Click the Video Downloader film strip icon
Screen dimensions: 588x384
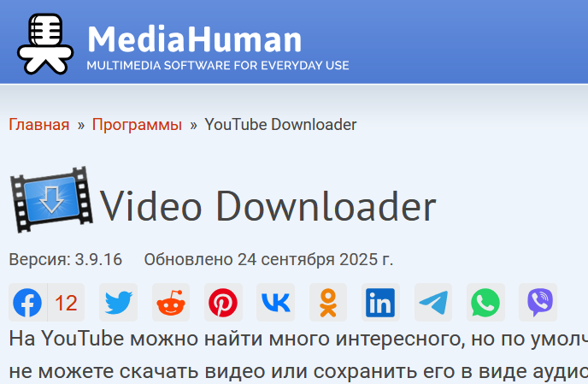click(51, 202)
